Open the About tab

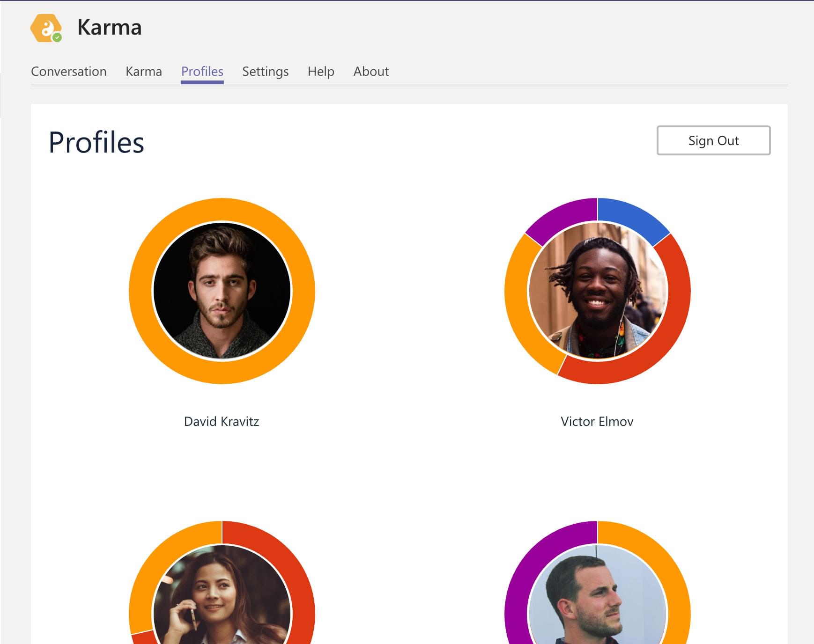coord(371,71)
